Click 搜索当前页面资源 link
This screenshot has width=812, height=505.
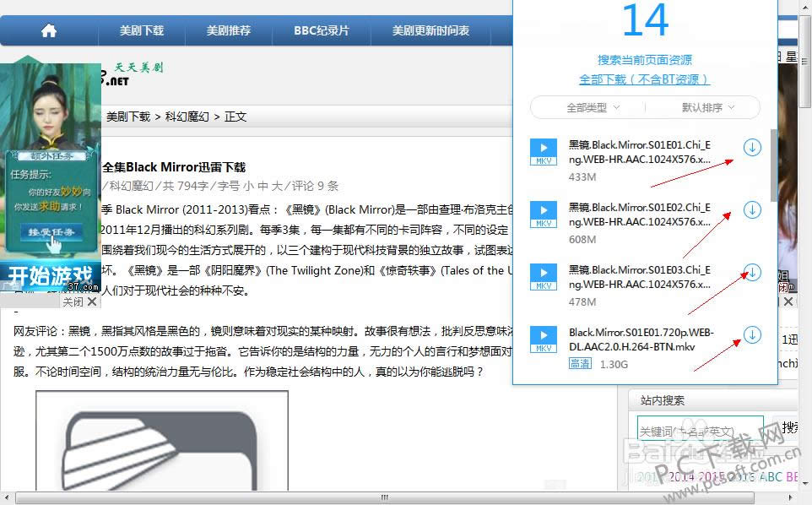[x=644, y=60]
